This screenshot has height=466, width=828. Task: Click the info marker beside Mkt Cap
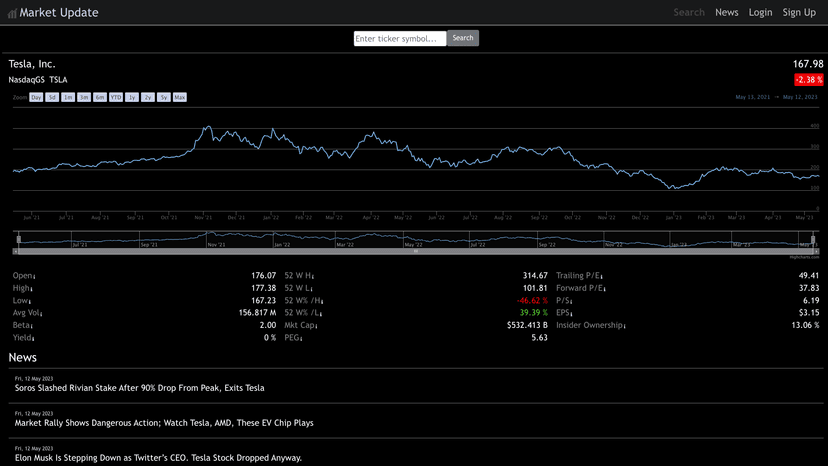point(318,326)
